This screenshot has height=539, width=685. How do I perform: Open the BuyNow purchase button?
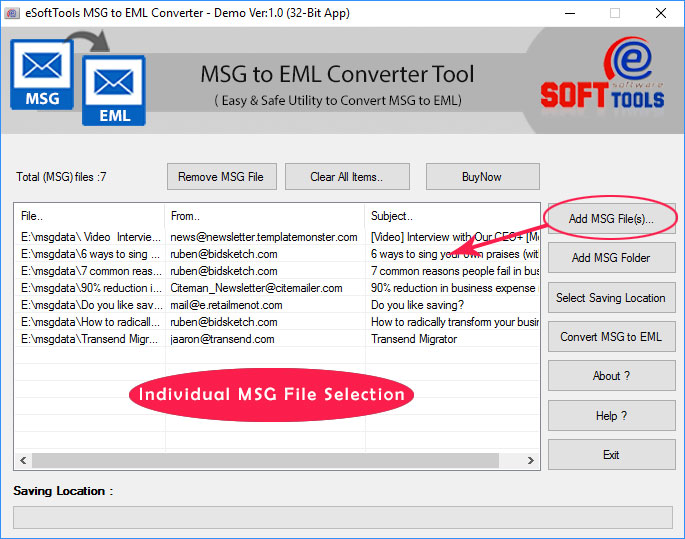click(483, 177)
